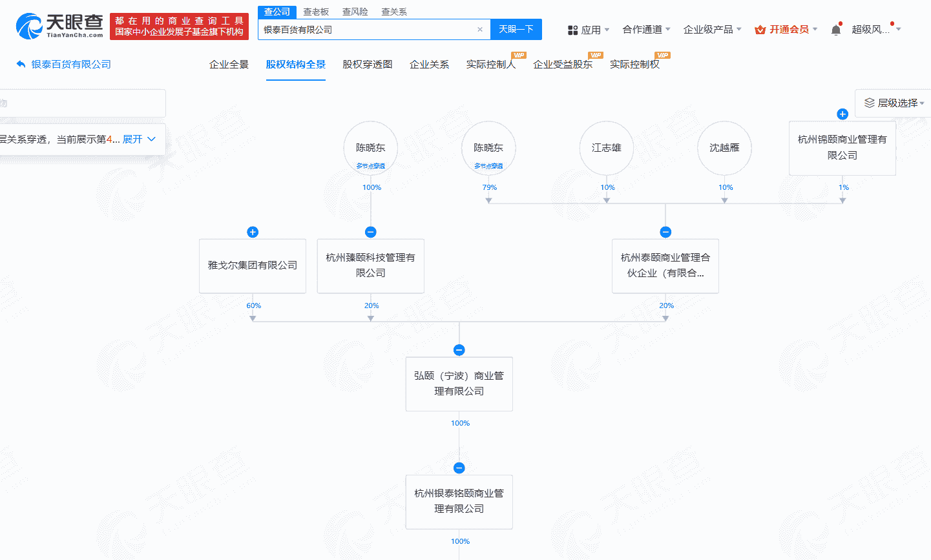This screenshot has width=931, height=560.
Task: Click the 展开 link in info panel
Action: point(138,140)
